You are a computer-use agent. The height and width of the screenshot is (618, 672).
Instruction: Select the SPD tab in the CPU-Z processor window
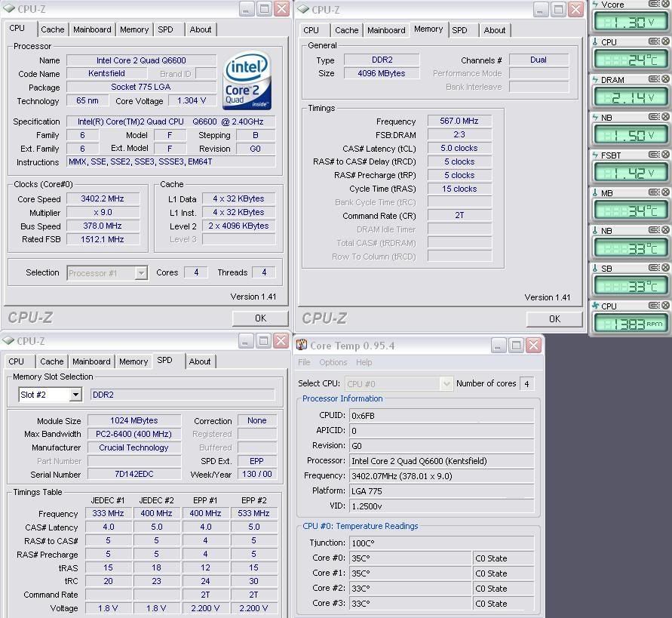165,29
